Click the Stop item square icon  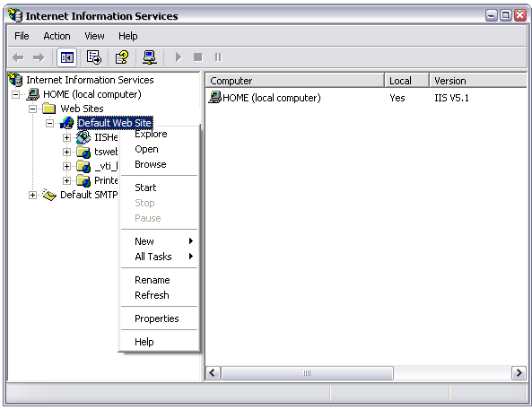[x=197, y=57]
